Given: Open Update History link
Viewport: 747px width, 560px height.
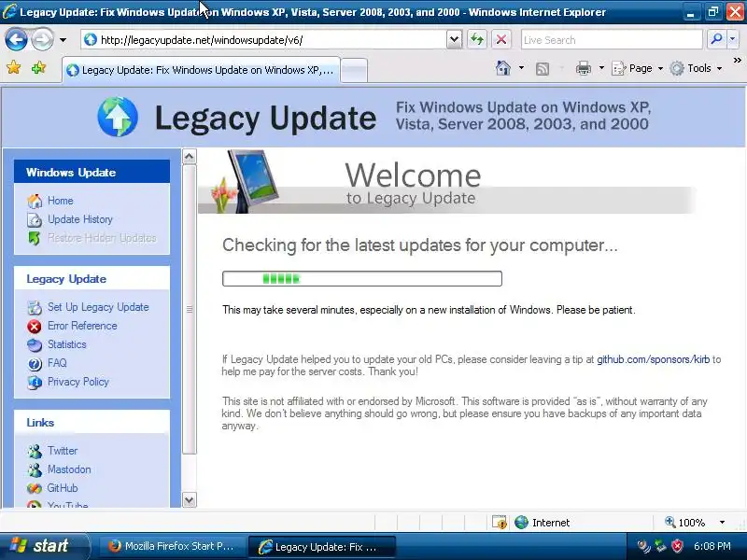Looking at the screenshot, I should (x=80, y=219).
